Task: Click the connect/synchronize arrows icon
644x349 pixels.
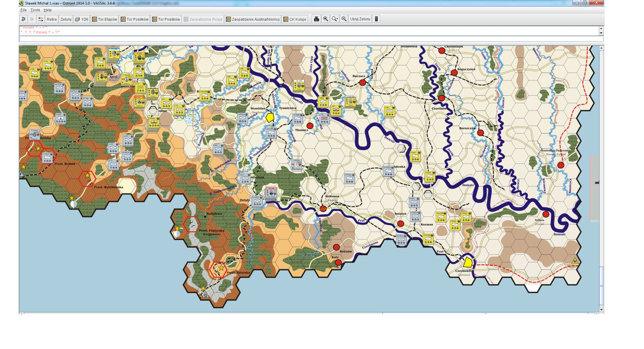Action: (40, 19)
